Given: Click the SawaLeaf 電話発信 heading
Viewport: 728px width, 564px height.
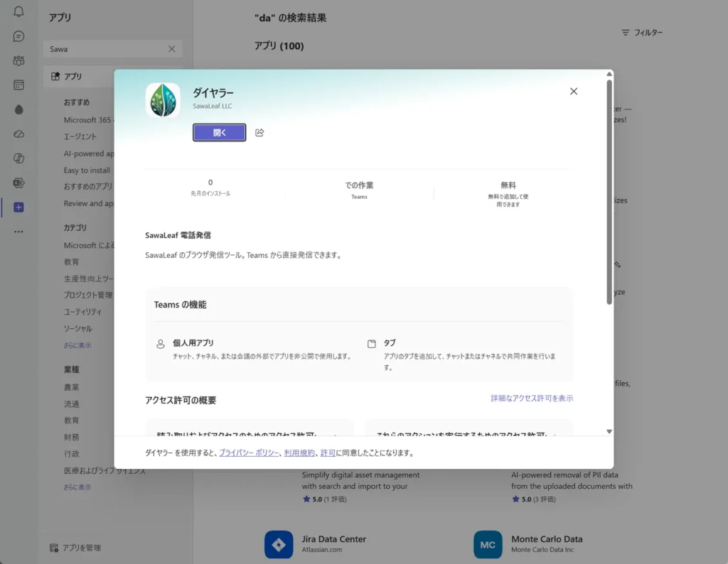Looking at the screenshot, I should (178, 235).
